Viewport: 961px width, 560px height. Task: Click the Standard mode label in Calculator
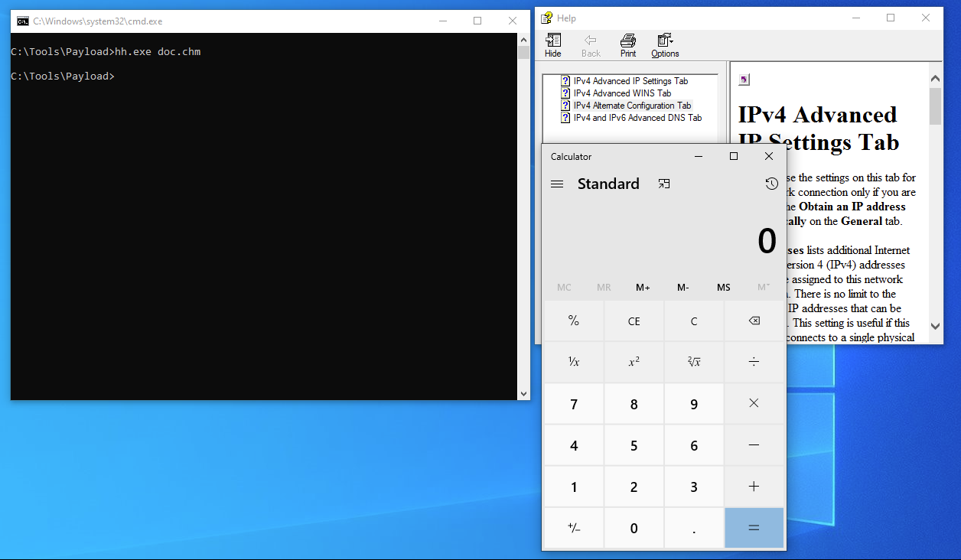tap(608, 184)
